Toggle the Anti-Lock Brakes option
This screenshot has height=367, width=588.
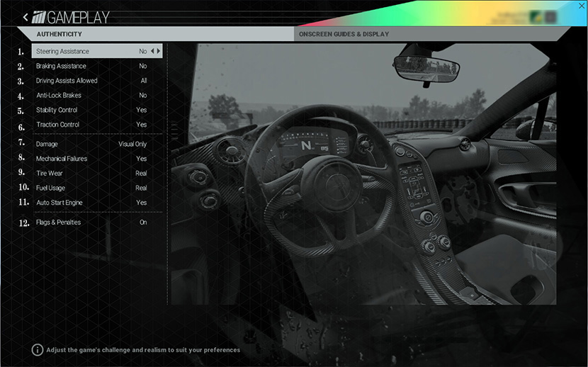click(x=97, y=95)
